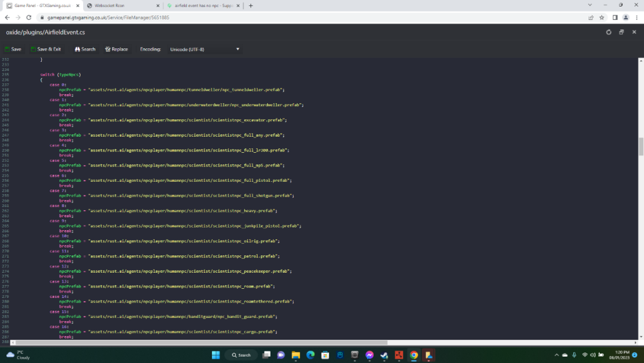Screen dimensions: 644x363
Task: Click the scientistnpc_excavator.prefab code line
Action: [173, 120]
